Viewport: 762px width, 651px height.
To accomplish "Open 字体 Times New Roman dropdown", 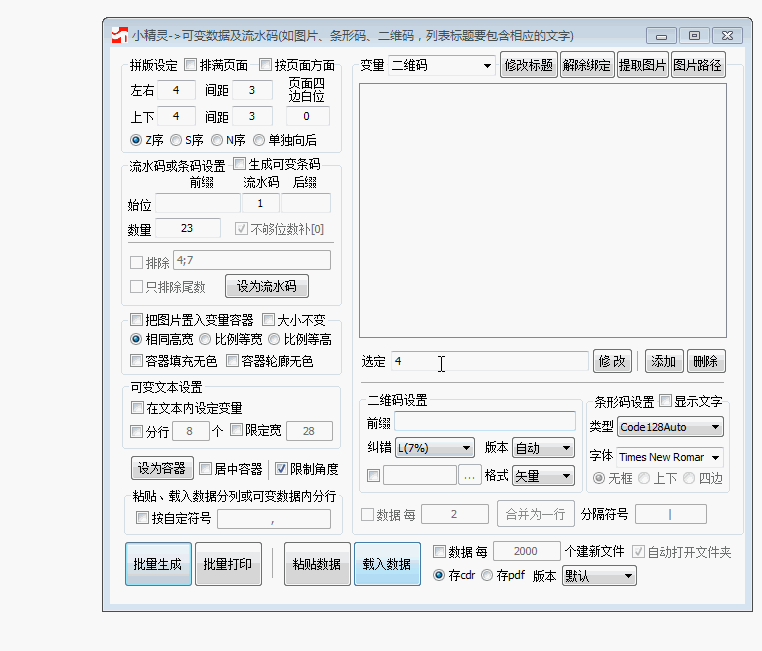I will pyautogui.click(x=670, y=457).
